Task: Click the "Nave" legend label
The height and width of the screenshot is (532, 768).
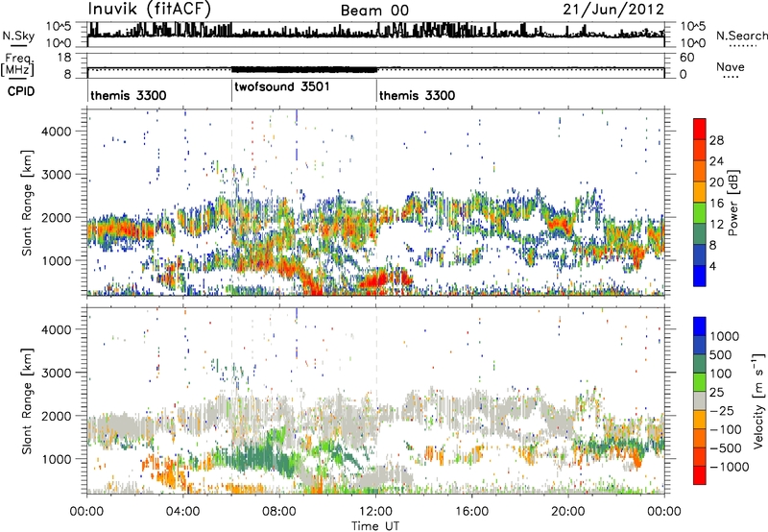Action: pos(731,66)
